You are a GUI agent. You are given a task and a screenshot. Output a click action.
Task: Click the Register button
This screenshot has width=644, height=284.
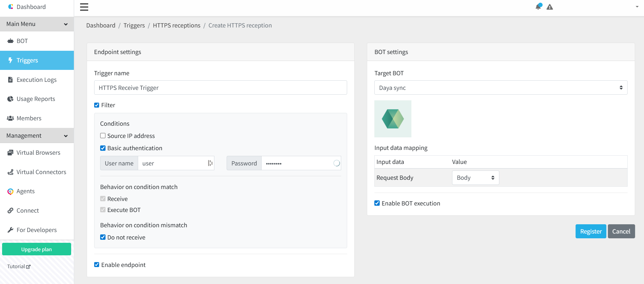click(x=591, y=231)
